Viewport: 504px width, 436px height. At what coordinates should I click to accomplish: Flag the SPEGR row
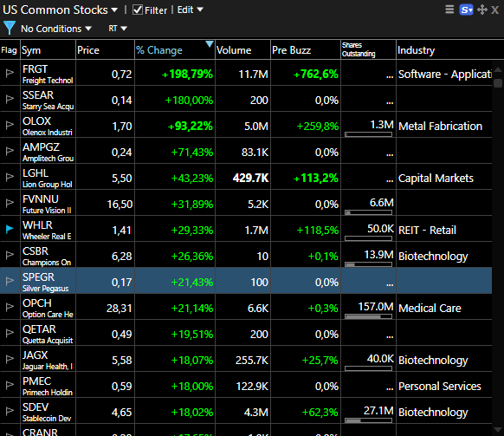point(10,281)
